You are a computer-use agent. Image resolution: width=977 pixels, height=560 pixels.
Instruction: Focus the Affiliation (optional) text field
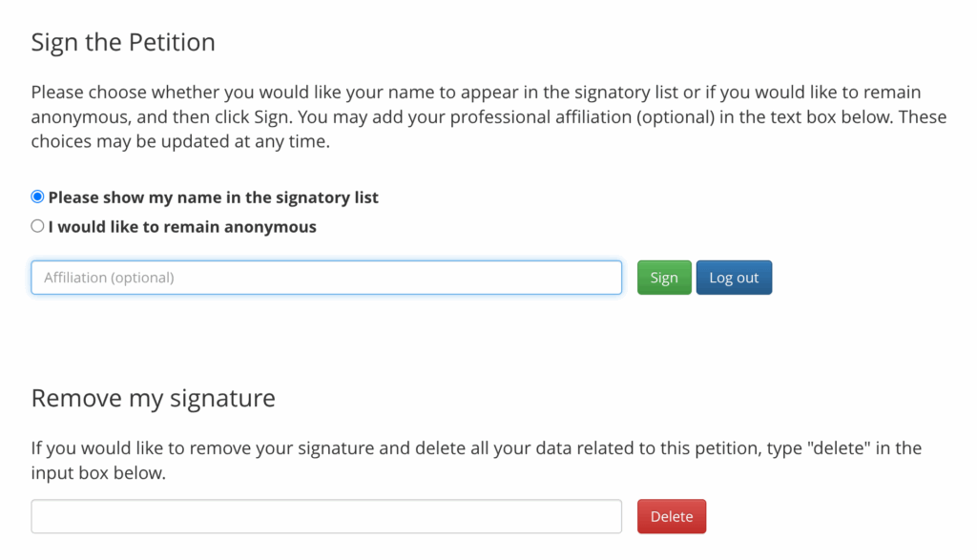click(x=326, y=278)
